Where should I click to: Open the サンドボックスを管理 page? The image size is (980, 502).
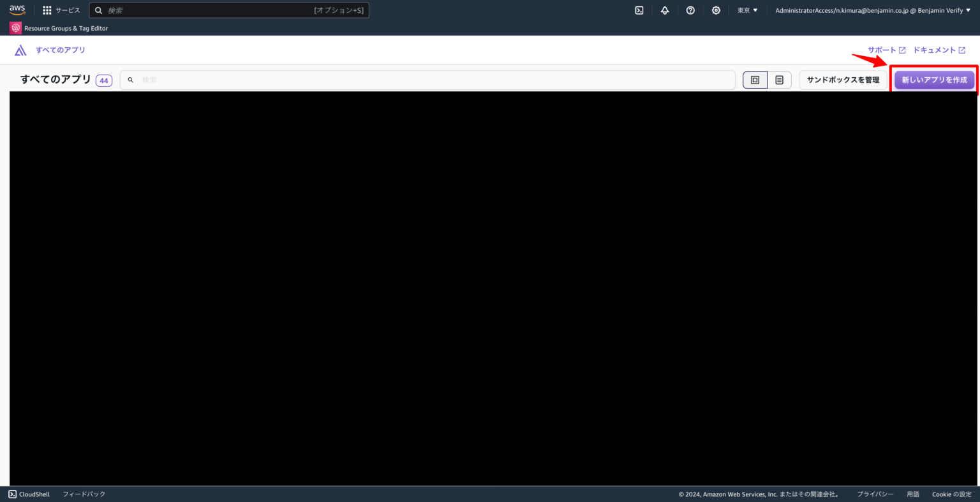click(x=842, y=79)
